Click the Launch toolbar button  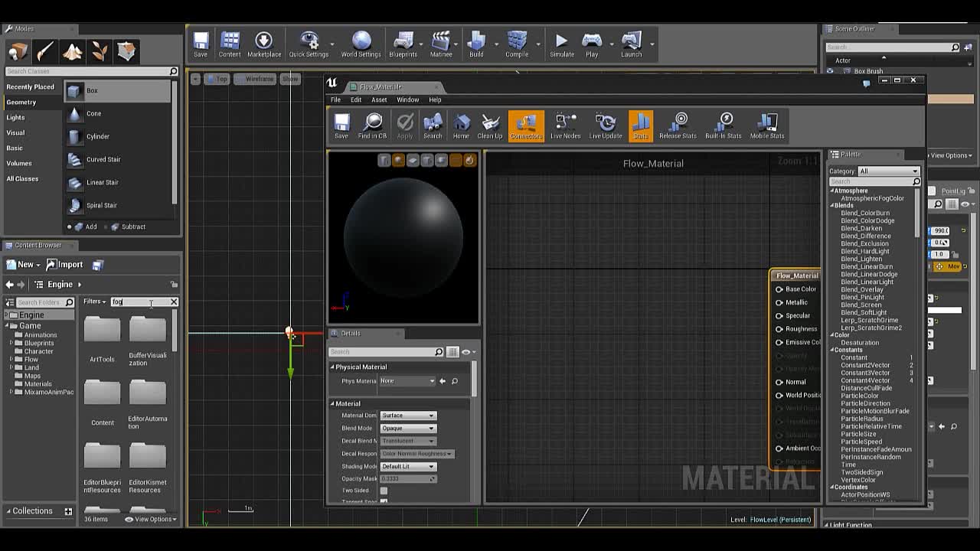(x=632, y=44)
